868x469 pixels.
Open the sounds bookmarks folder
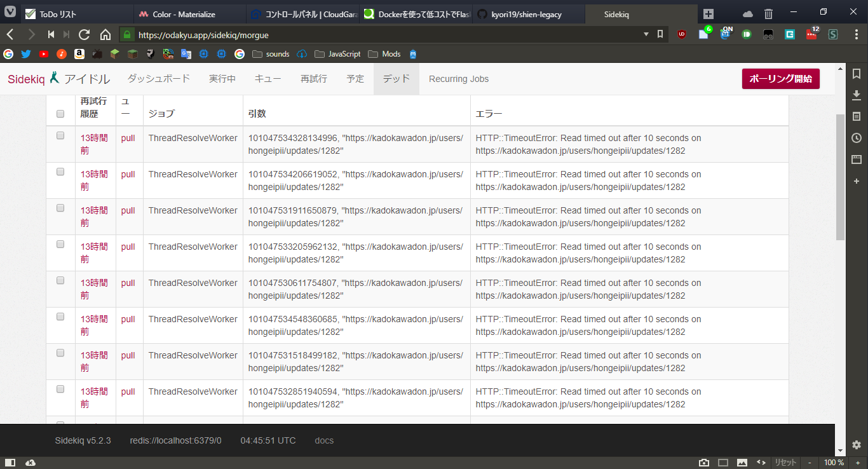point(271,54)
